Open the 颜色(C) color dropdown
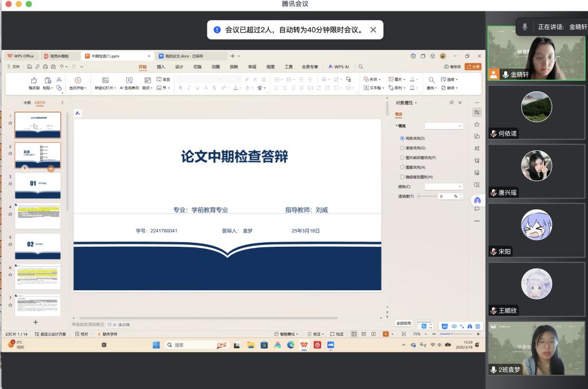 pyautogui.click(x=443, y=186)
